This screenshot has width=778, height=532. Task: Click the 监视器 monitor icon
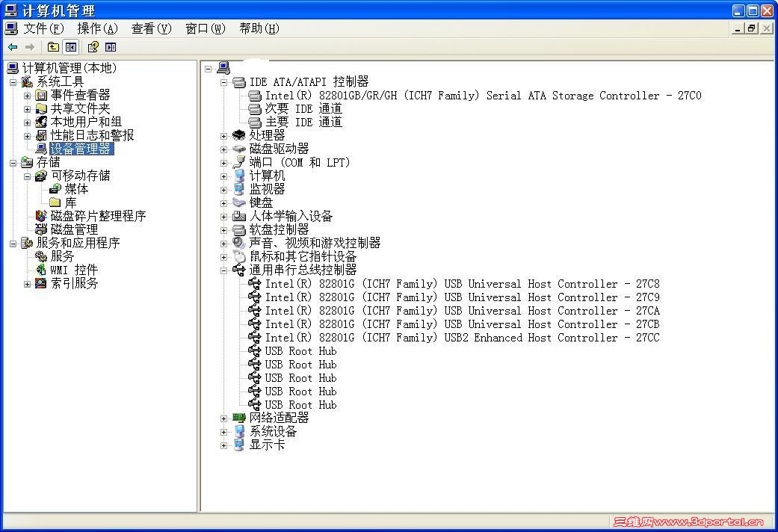(x=239, y=189)
